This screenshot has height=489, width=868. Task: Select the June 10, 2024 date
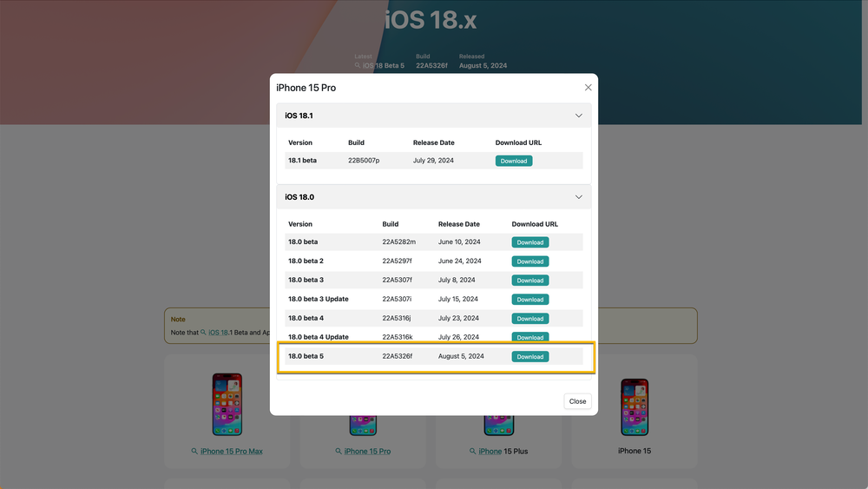[459, 242]
